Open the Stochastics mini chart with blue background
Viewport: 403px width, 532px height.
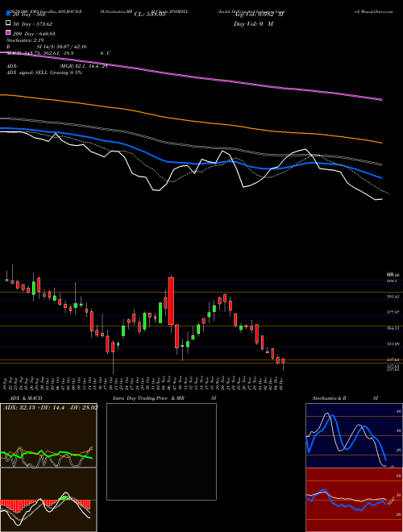(x=354, y=435)
